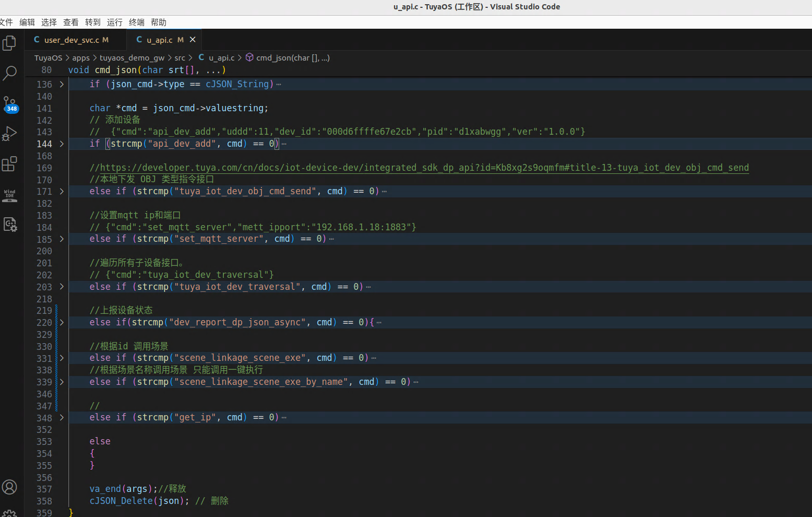
Task: Open the Tuya config panel icon
Action: (9, 225)
